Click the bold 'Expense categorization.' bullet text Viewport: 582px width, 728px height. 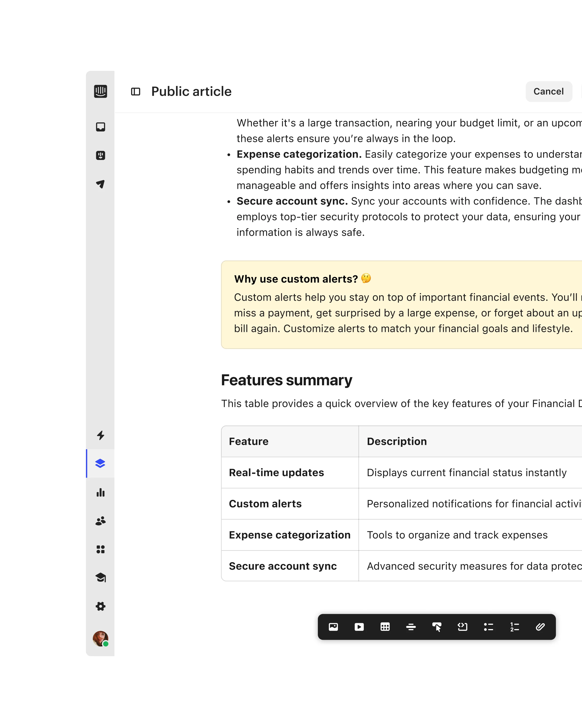(x=299, y=154)
